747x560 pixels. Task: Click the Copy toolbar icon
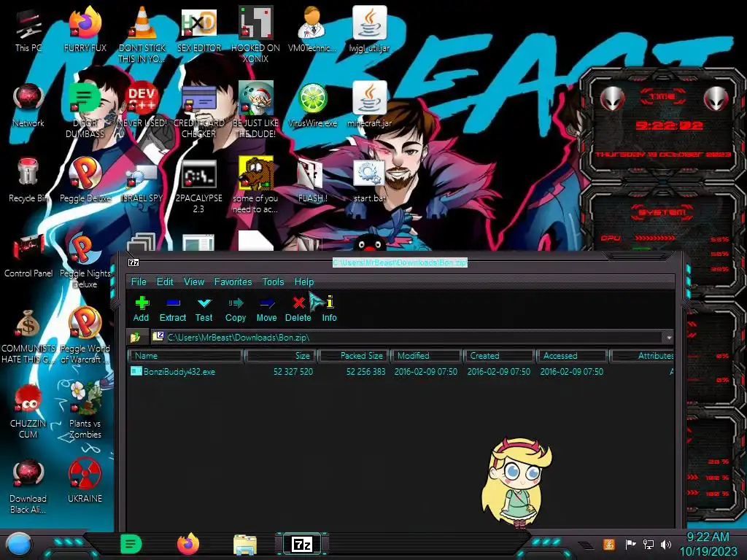point(236,309)
